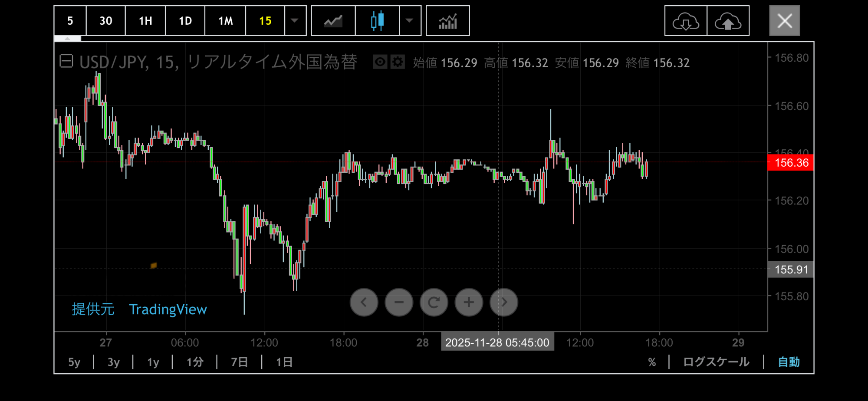Viewport: 868px width, 401px height.
Task: Zoom out with the minus button
Action: tap(399, 302)
